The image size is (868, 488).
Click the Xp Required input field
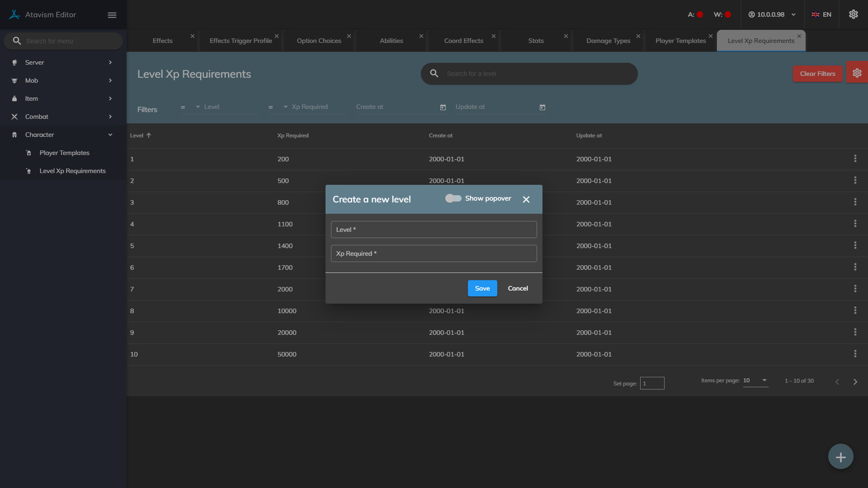click(x=434, y=253)
